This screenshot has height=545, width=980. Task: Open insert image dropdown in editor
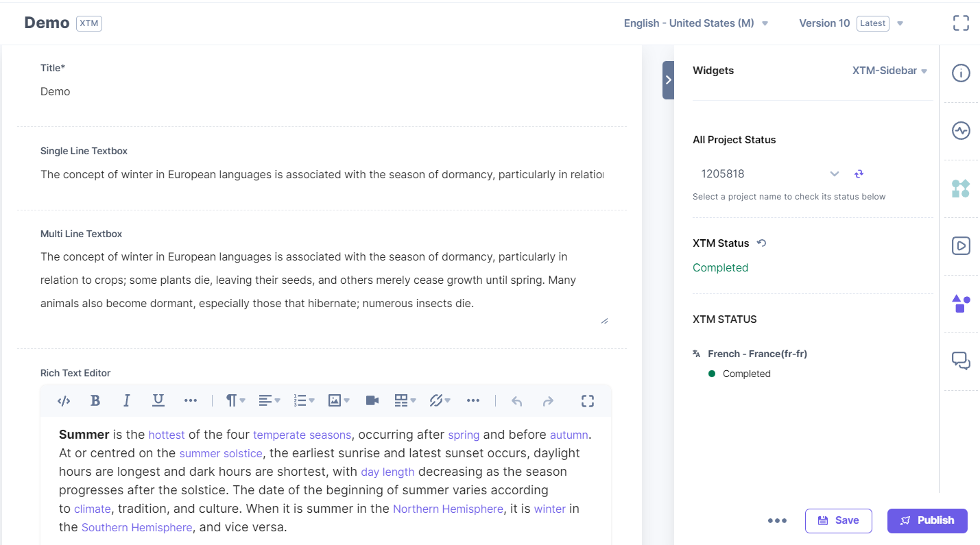[339, 401]
